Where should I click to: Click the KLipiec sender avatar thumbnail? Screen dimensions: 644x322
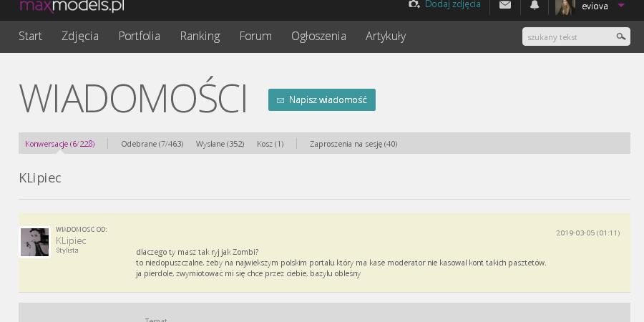(x=35, y=243)
